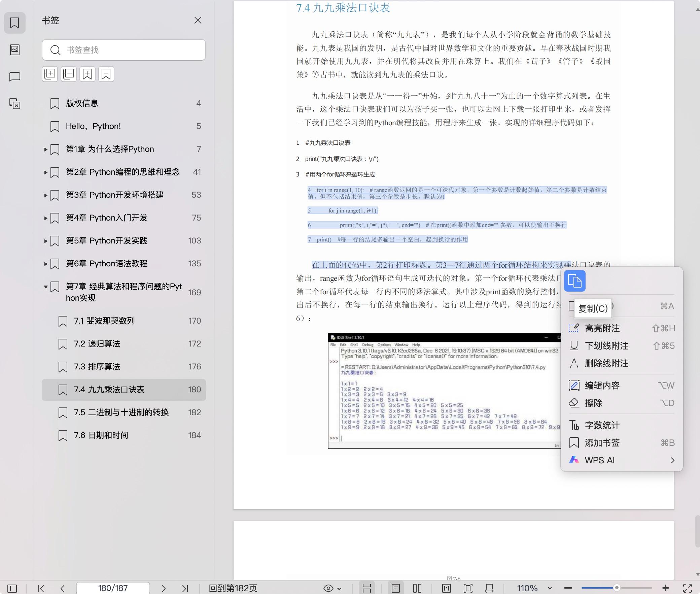Click the zoom slider handle
This screenshot has height=594, width=700.
(617, 588)
